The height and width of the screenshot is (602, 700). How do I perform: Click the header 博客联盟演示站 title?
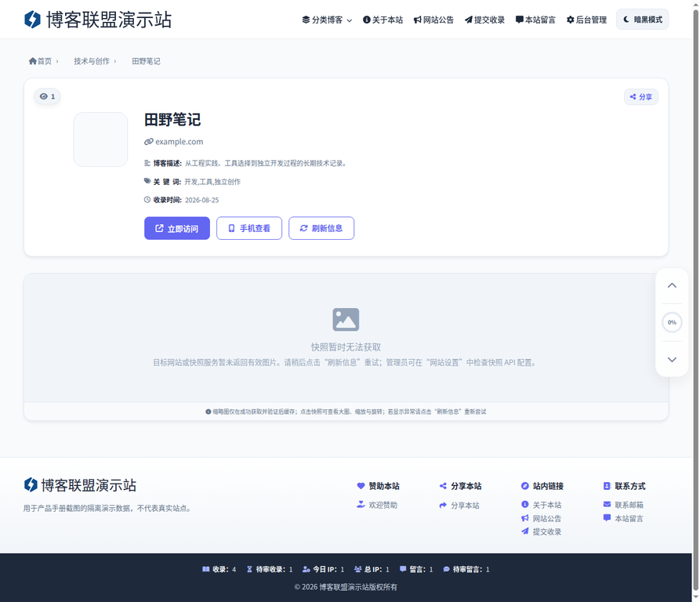109,20
